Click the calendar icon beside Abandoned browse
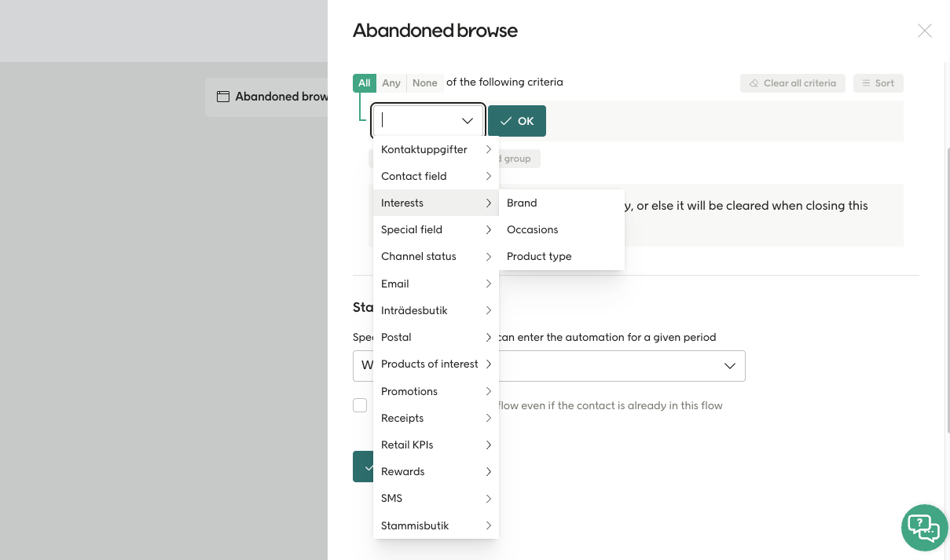950x560 pixels. [223, 97]
